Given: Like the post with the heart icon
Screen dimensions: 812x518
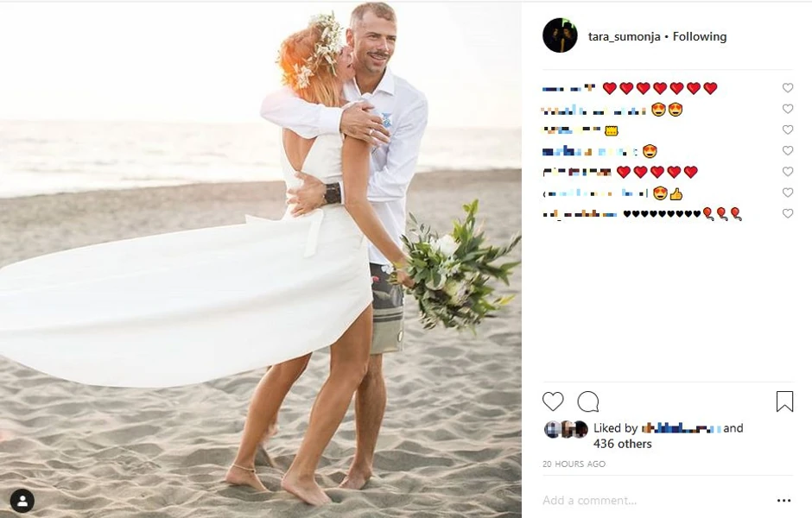Looking at the screenshot, I should [x=553, y=401].
